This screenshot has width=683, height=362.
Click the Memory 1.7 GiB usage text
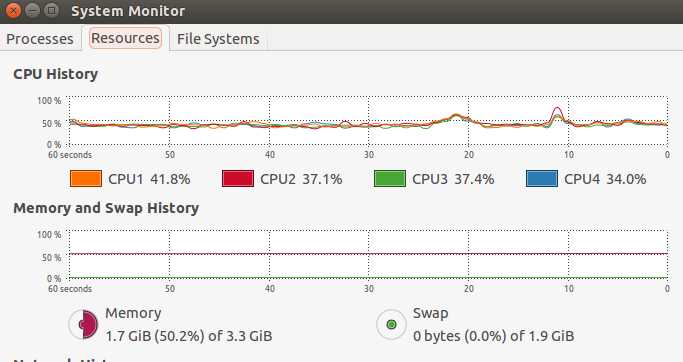189,336
